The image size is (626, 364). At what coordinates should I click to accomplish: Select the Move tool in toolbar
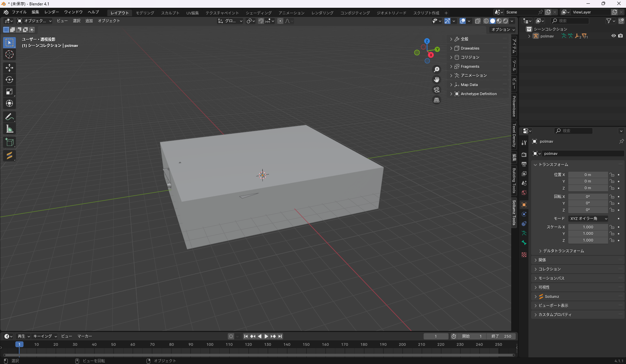(x=9, y=68)
